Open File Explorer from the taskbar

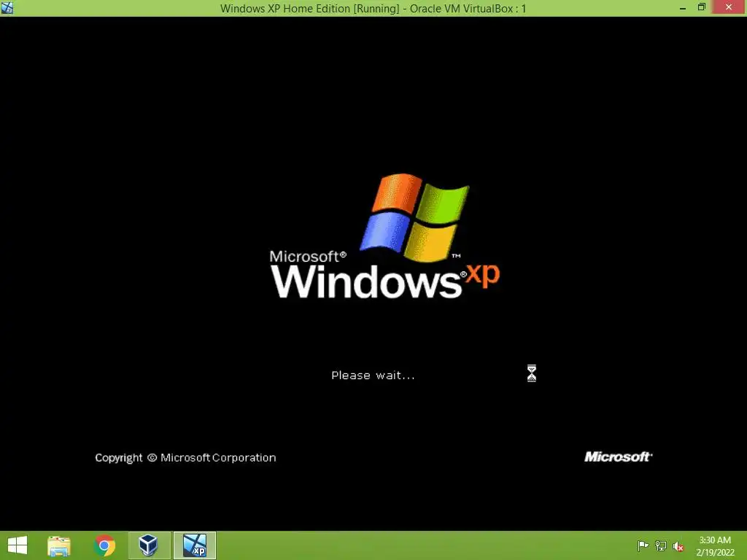tap(59, 545)
